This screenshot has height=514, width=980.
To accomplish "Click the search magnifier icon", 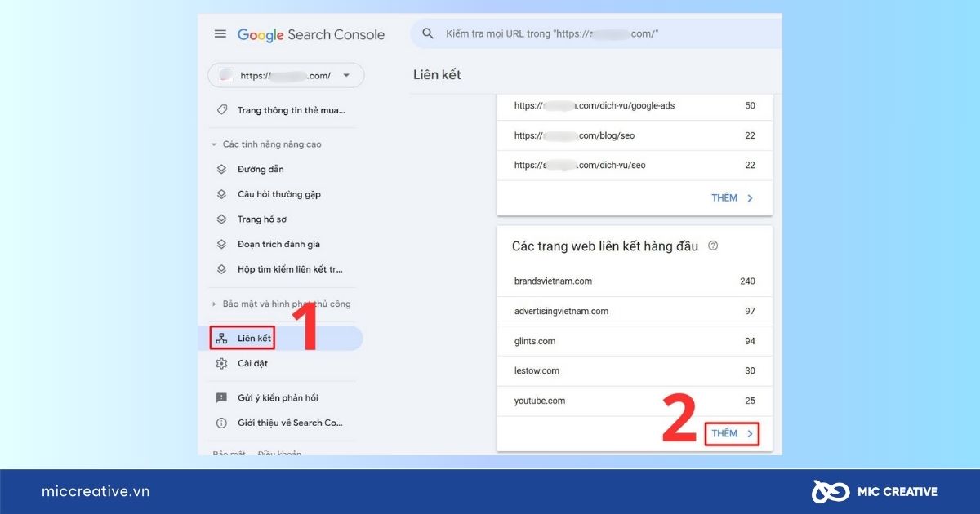I will (427, 34).
